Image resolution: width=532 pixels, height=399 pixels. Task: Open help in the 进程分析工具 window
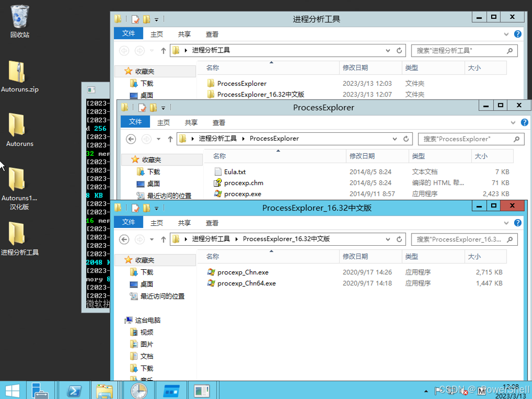(518, 34)
